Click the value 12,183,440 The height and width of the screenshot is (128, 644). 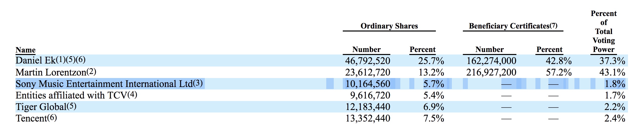[x=368, y=106]
